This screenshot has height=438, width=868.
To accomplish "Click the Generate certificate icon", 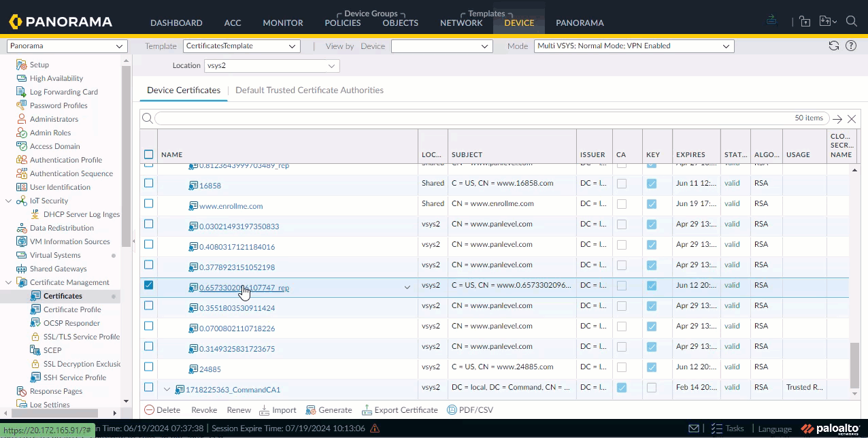I will coord(311,410).
